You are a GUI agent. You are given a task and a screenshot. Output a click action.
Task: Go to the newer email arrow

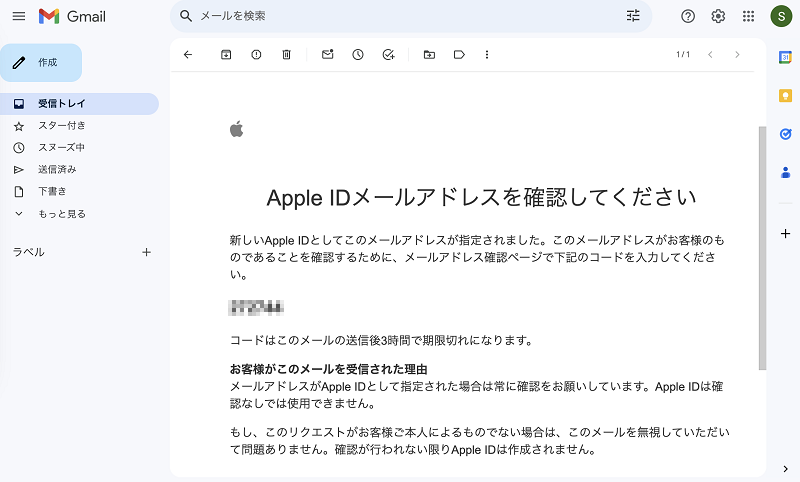coord(710,55)
